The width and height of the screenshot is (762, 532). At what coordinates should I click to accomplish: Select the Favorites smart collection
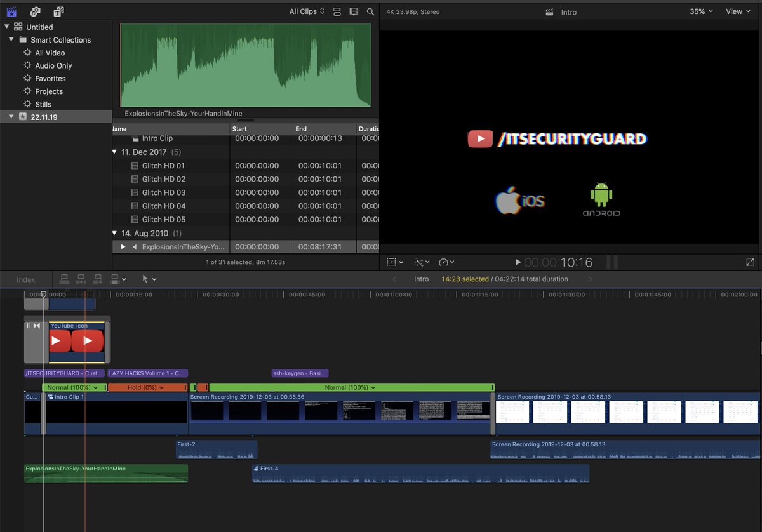[50, 79]
